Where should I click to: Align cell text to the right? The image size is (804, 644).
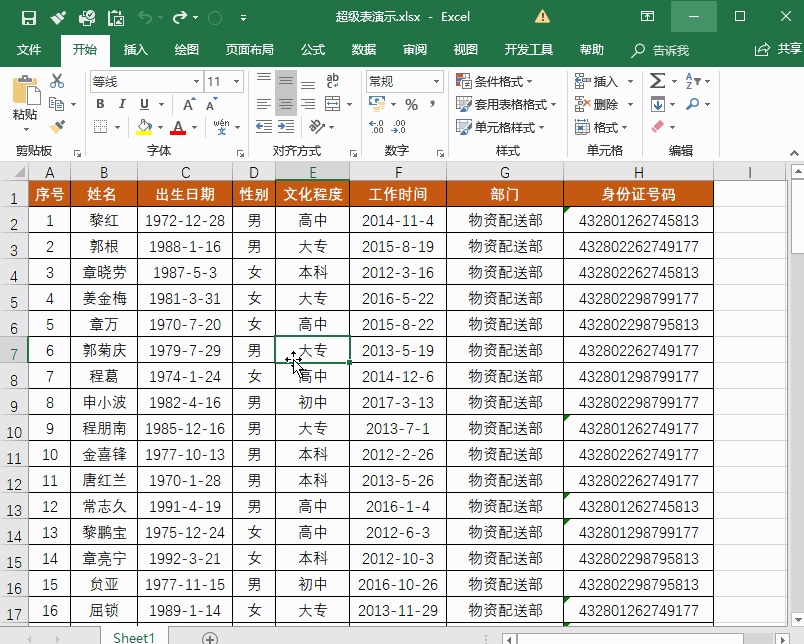click(308, 104)
